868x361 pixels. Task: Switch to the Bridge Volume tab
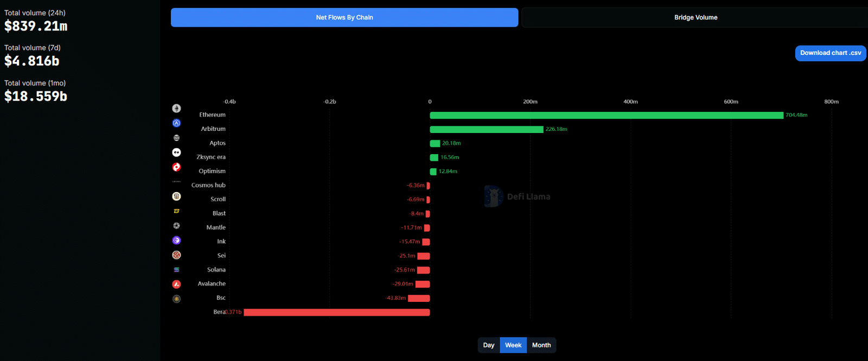(695, 17)
